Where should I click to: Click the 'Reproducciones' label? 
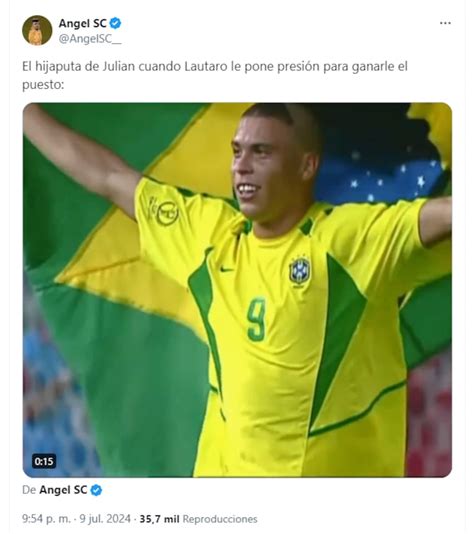(x=220, y=519)
